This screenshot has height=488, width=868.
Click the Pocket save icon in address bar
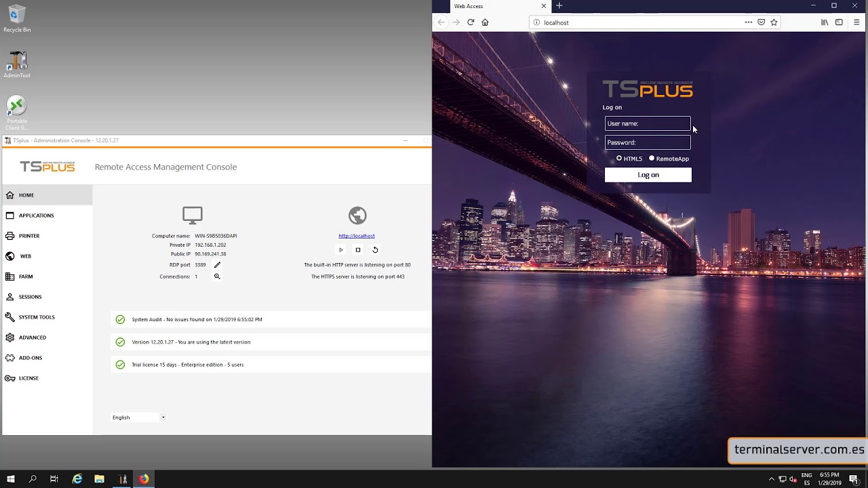coord(762,22)
